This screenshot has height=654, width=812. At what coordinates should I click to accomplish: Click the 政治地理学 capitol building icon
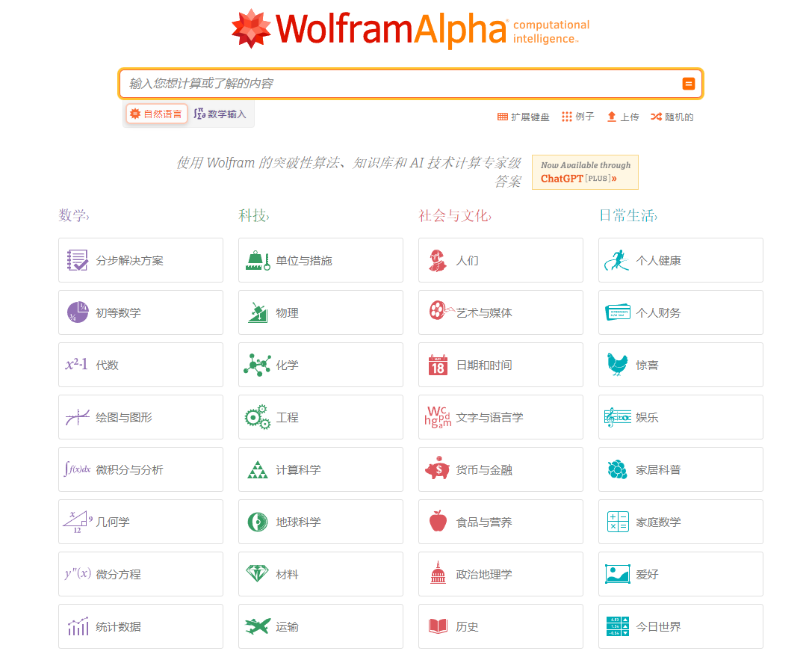click(438, 573)
